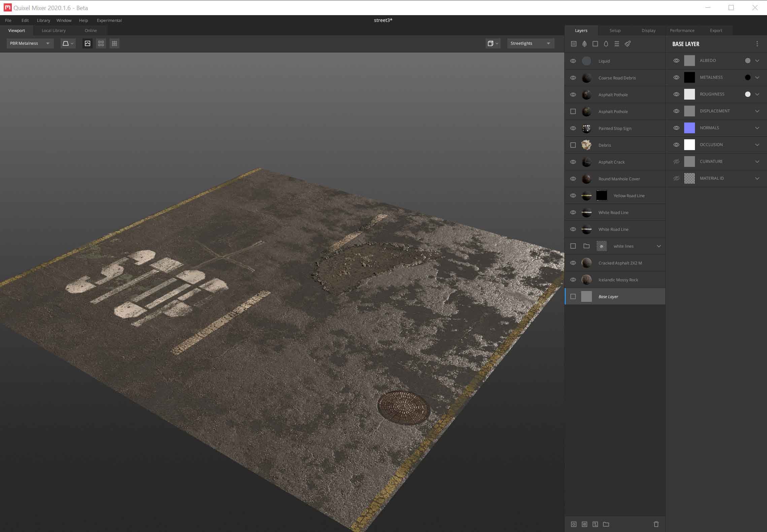Open the Experimental menu

109,20
